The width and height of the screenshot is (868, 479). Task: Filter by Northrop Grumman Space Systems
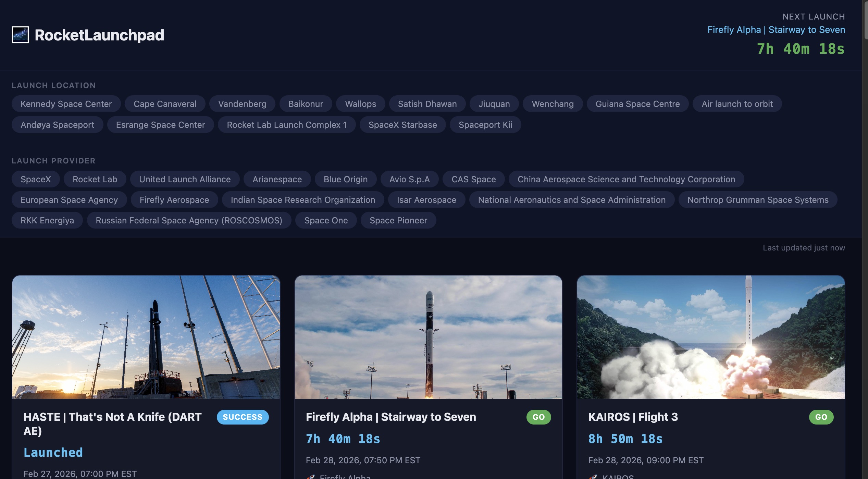(758, 200)
